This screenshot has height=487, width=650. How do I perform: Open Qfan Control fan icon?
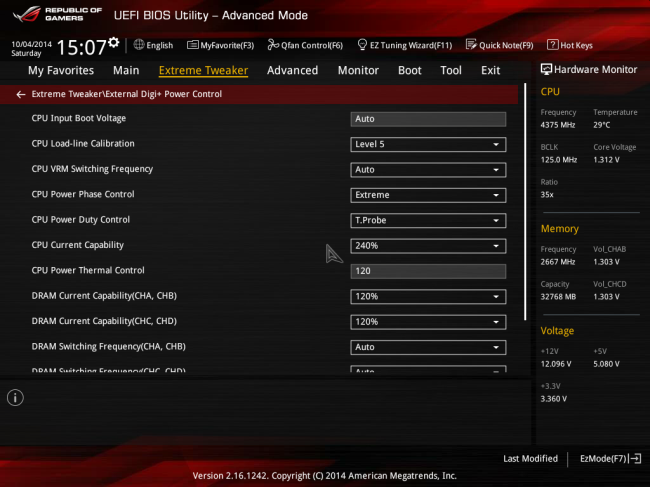coord(273,45)
